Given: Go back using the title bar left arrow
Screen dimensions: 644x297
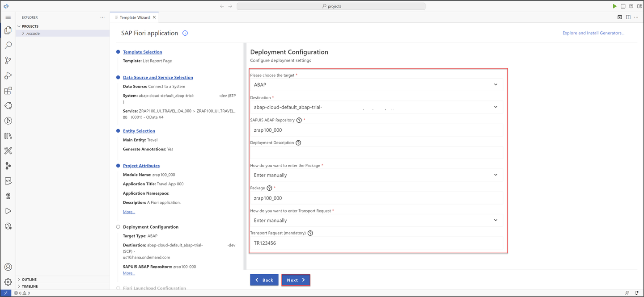Looking at the screenshot, I should [x=222, y=6].
